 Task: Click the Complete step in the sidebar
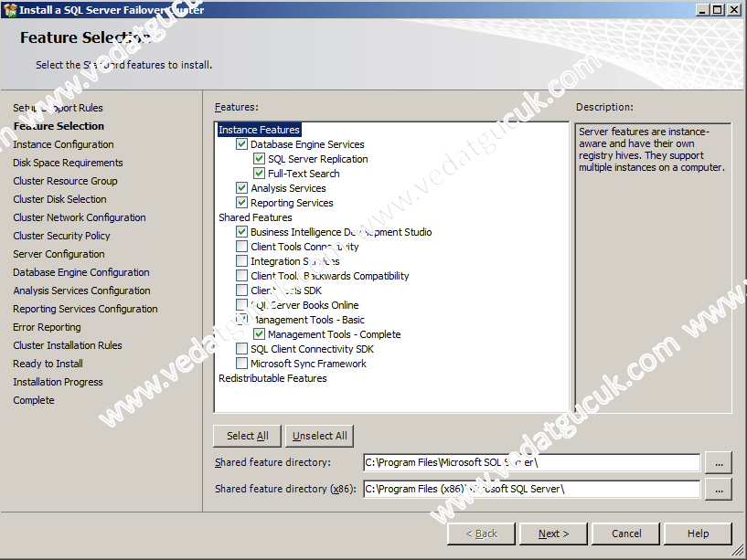point(33,400)
